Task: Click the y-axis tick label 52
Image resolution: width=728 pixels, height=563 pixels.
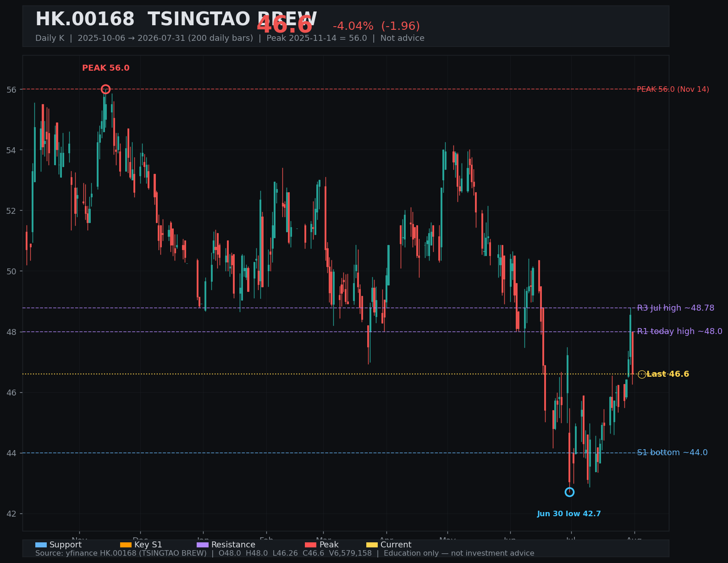Action: 11,211
